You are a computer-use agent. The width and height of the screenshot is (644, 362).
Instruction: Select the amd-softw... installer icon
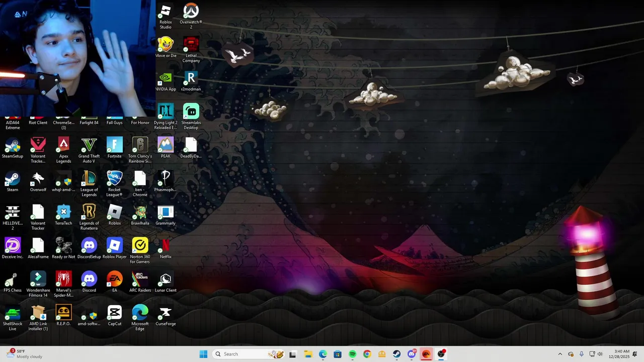[x=89, y=316]
